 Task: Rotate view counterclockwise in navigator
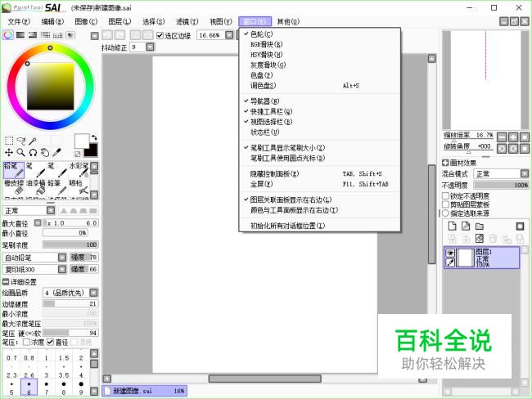(502, 149)
